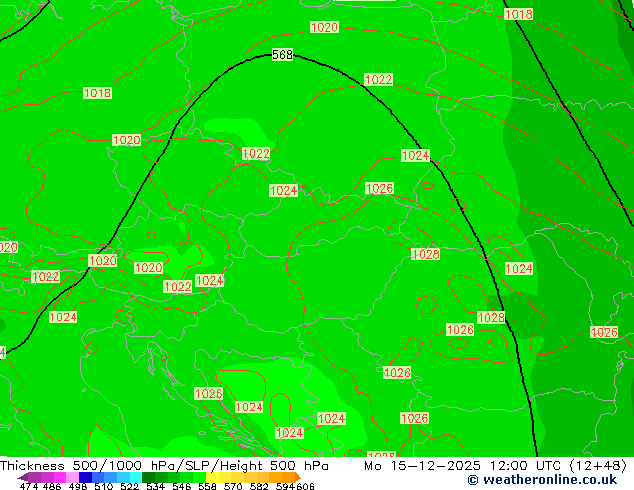Click the '(12+48)' forecast run label

pyautogui.click(x=598, y=466)
